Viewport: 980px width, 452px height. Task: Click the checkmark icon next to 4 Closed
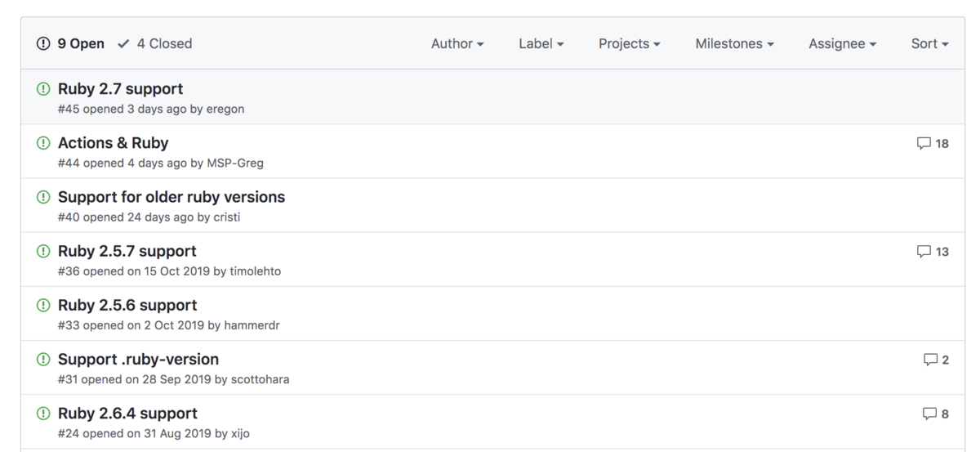pos(123,43)
